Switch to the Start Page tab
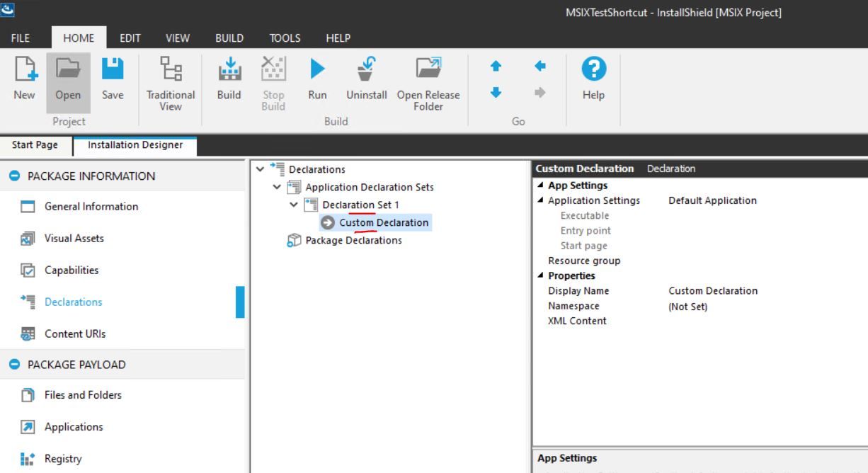 (33, 144)
